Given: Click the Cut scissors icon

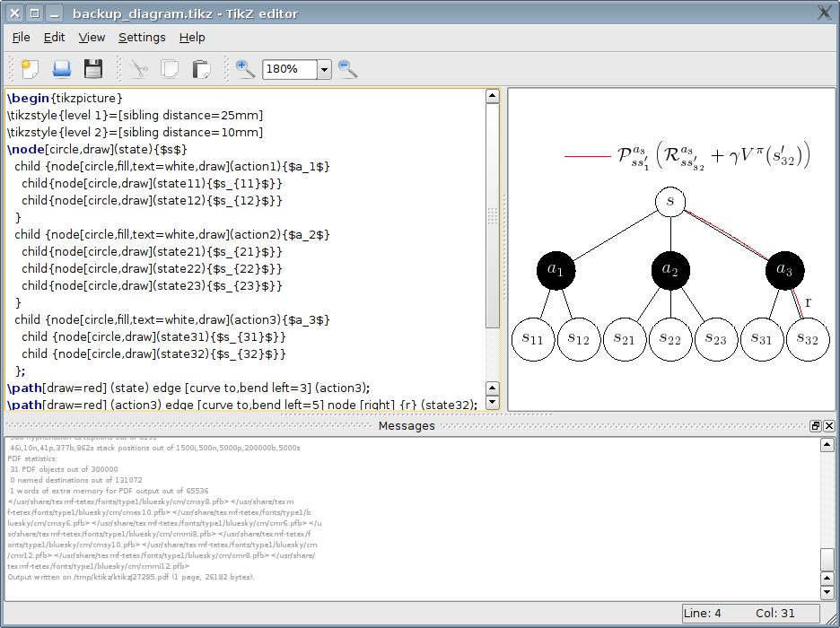Looking at the screenshot, I should click(x=138, y=69).
